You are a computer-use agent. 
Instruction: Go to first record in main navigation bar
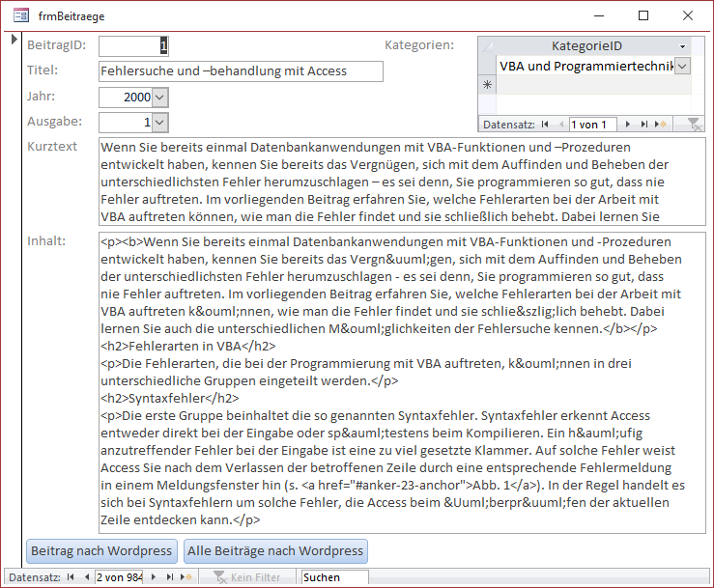tap(71, 577)
